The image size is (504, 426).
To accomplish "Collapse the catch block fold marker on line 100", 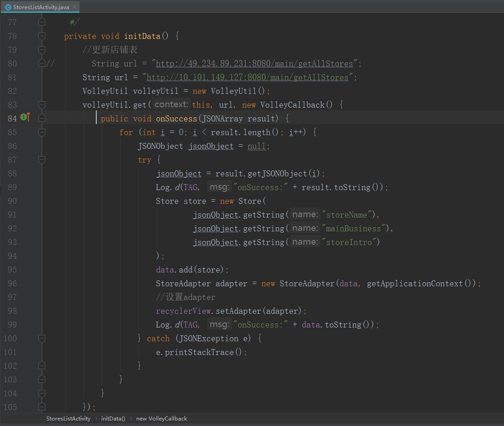I will [x=42, y=338].
